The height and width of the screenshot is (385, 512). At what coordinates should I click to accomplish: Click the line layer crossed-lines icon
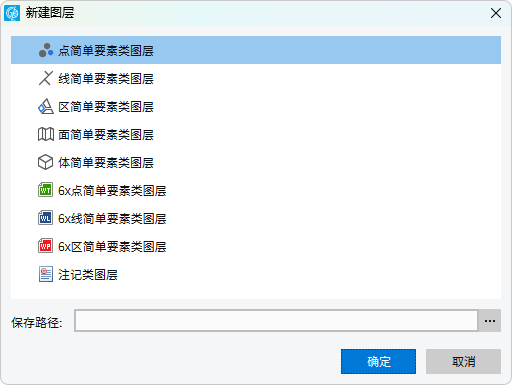pyautogui.click(x=46, y=78)
